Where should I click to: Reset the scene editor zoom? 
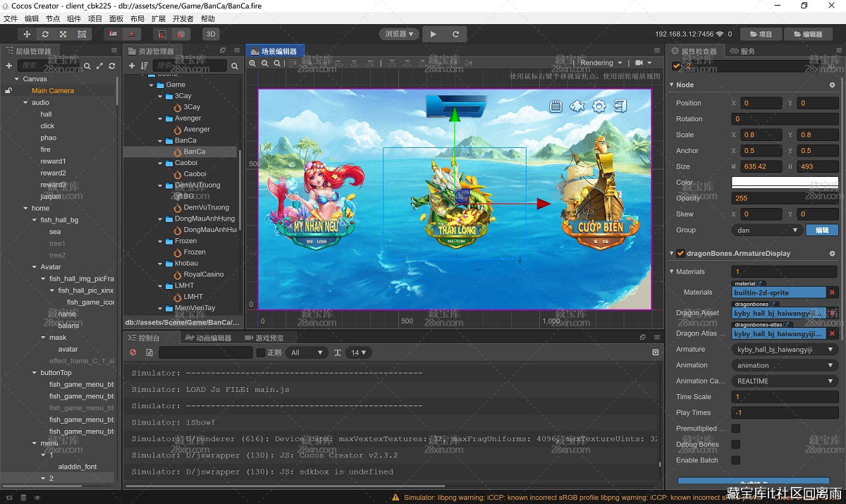click(277, 63)
